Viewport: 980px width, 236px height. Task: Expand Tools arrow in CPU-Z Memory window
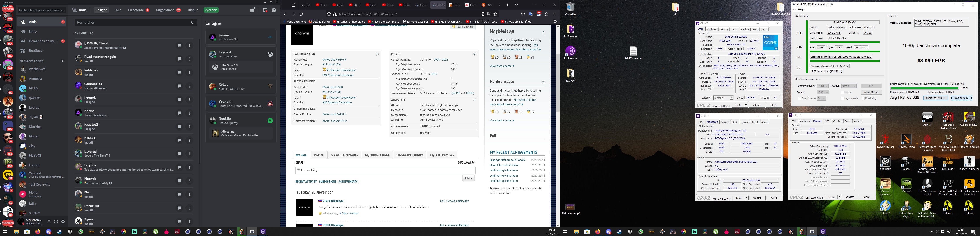coord(839,197)
